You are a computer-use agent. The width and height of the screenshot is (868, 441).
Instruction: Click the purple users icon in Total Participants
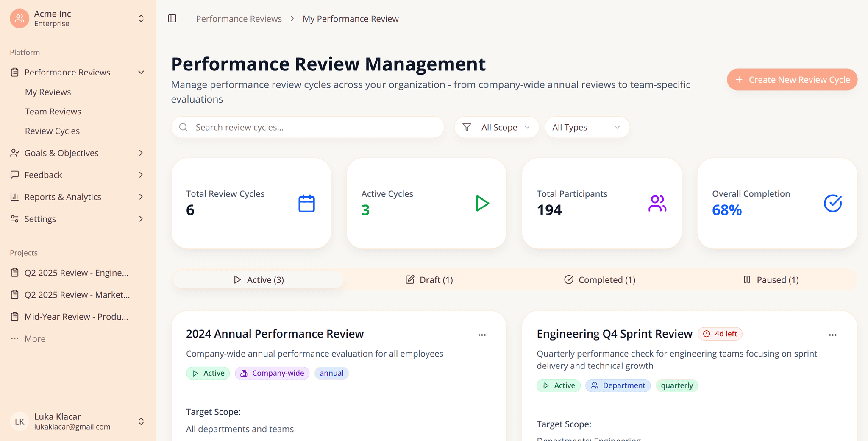657,204
